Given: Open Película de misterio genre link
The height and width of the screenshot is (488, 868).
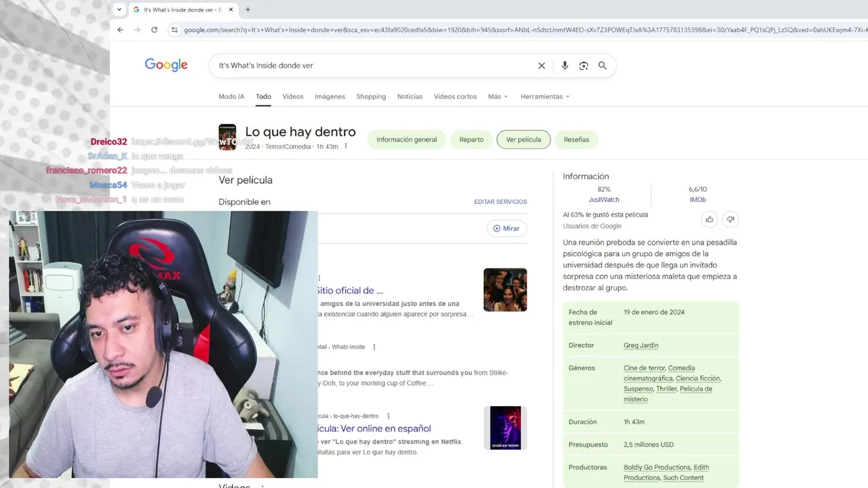Looking at the screenshot, I should 668,394.
